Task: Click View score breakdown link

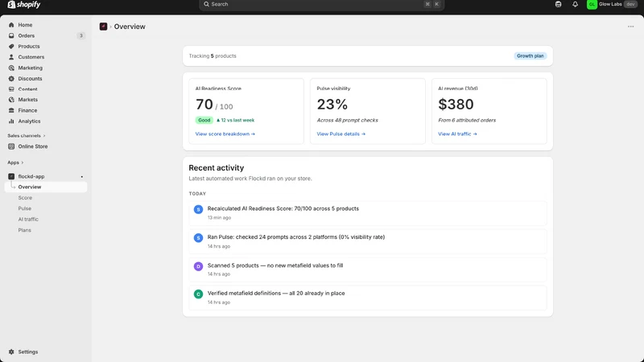Action: (225, 134)
